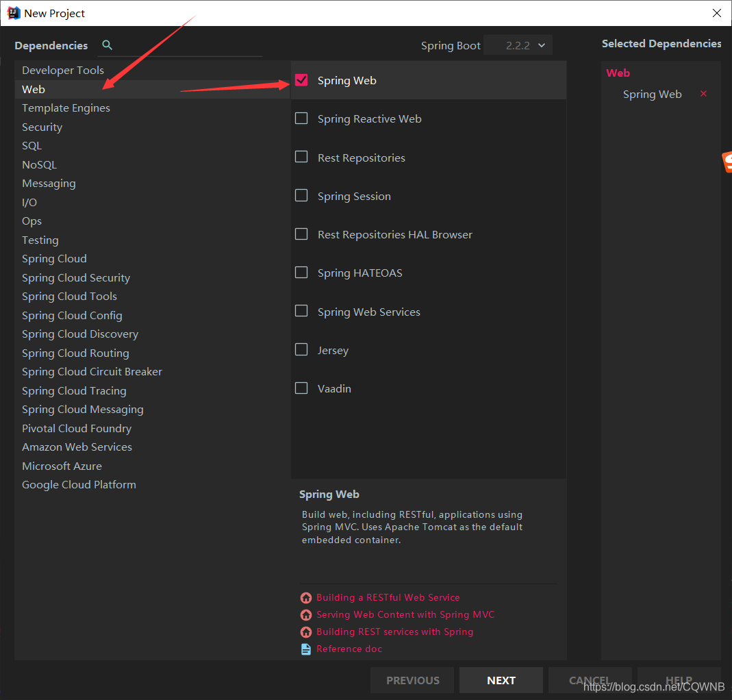Open the I/O category
This screenshot has width=732, height=700.
152,202
